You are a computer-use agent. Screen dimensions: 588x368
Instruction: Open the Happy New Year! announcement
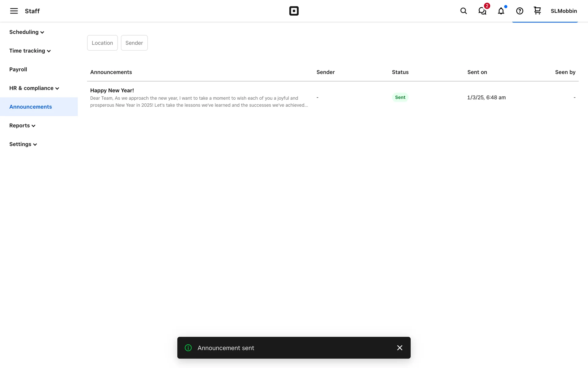(x=112, y=90)
